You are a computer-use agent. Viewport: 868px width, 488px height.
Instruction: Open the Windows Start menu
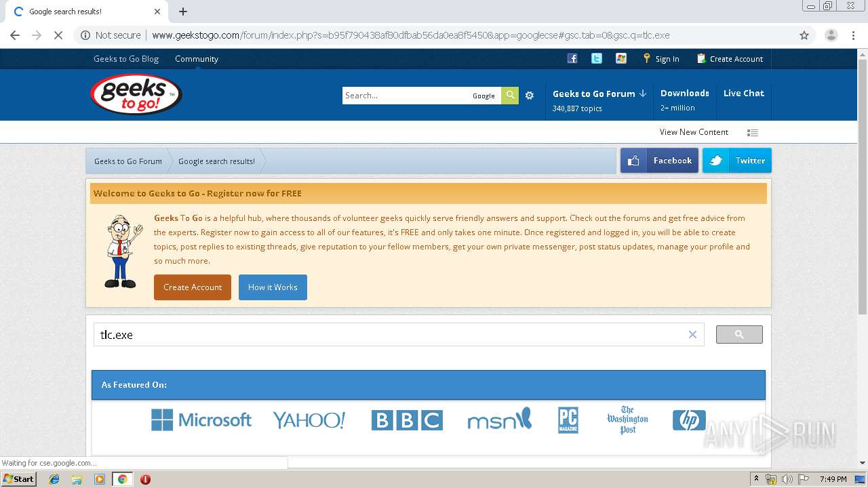tap(19, 479)
